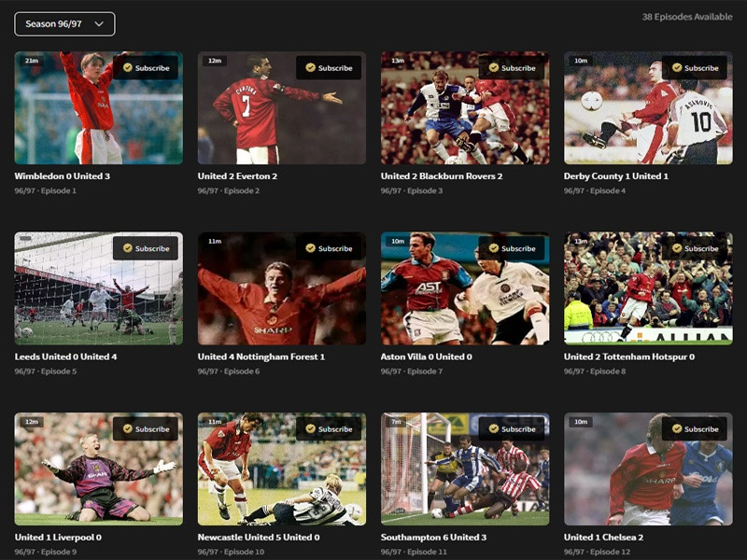Click the Wimbledon 0 United 3 title
747x560 pixels.
[x=63, y=176]
